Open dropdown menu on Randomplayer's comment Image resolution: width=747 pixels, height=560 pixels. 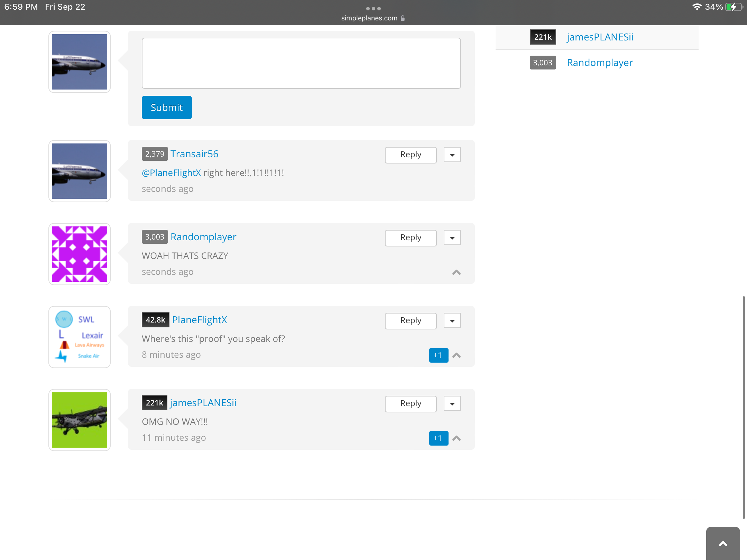[x=452, y=237]
